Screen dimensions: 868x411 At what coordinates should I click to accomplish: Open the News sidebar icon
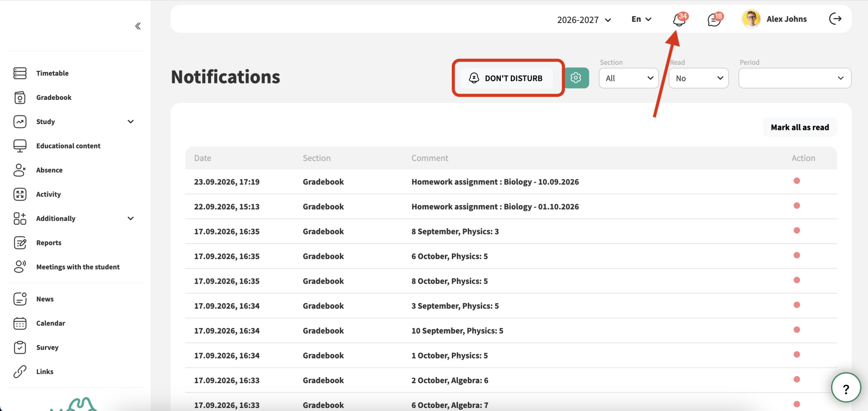pos(20,299)
